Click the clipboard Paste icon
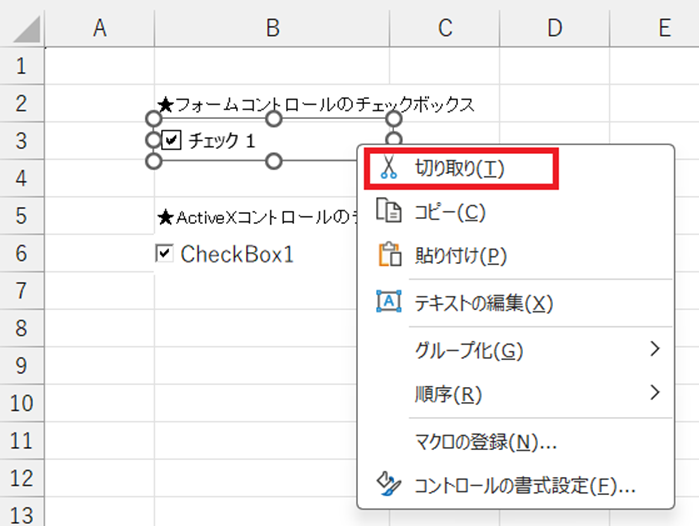The image size is (699, 526). 387,256
